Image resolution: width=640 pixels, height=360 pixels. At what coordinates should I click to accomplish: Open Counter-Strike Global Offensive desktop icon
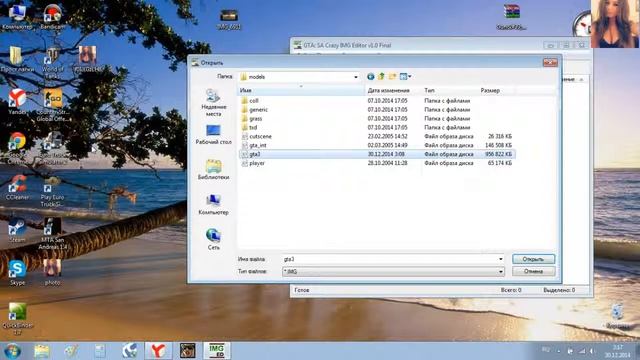tap(53, 105)
